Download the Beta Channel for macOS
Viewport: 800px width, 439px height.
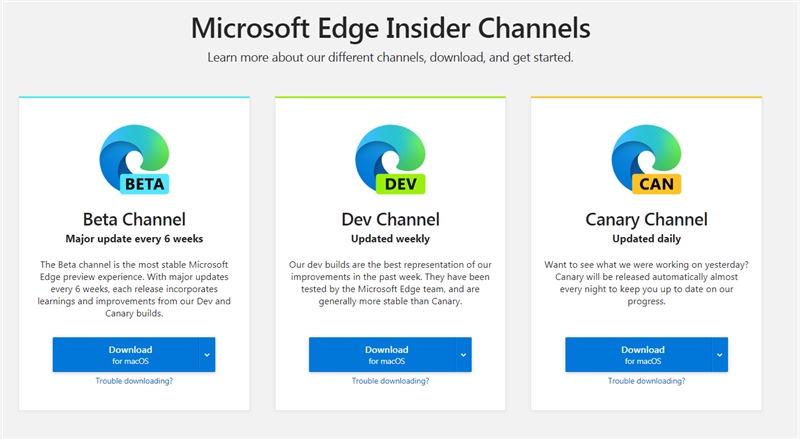[125, 354]
